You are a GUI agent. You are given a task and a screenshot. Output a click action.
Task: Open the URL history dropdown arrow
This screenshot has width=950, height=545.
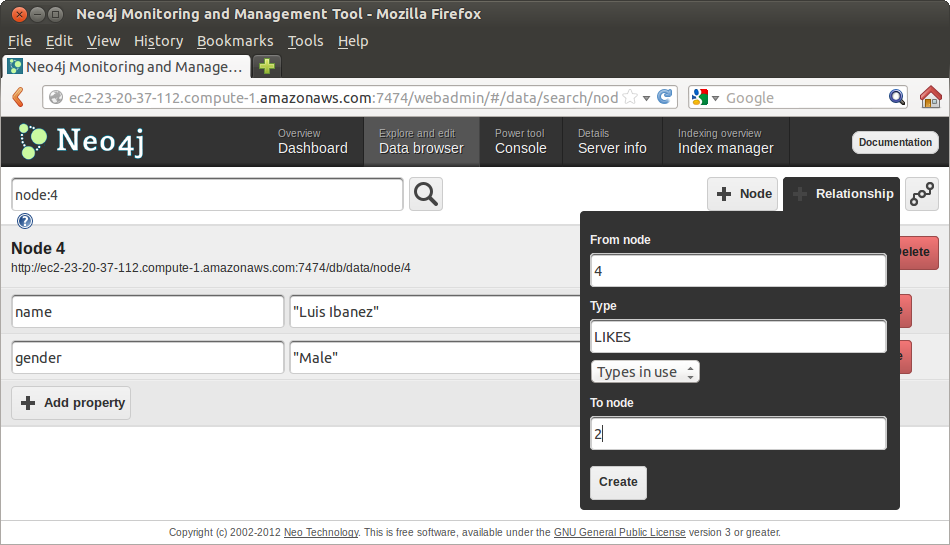tap(647, 98)
